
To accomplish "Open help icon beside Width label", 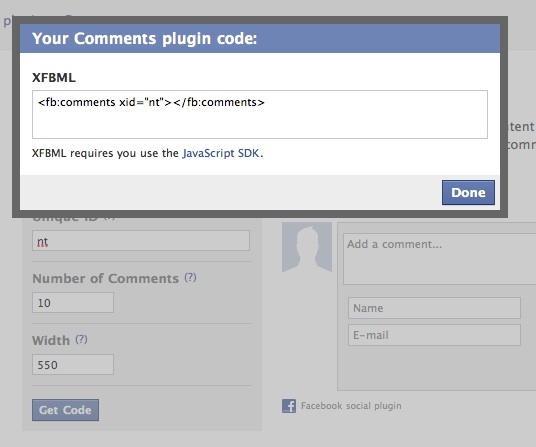I will coord(81,339).
